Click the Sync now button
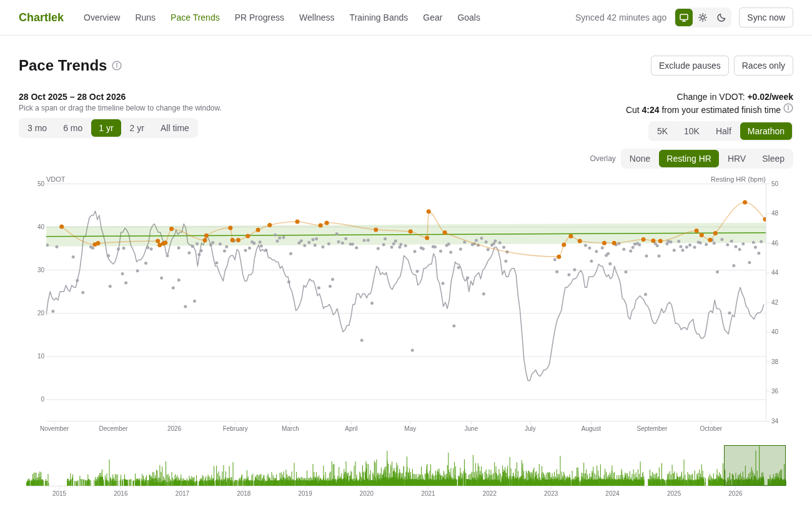 [x=766, y=17]
